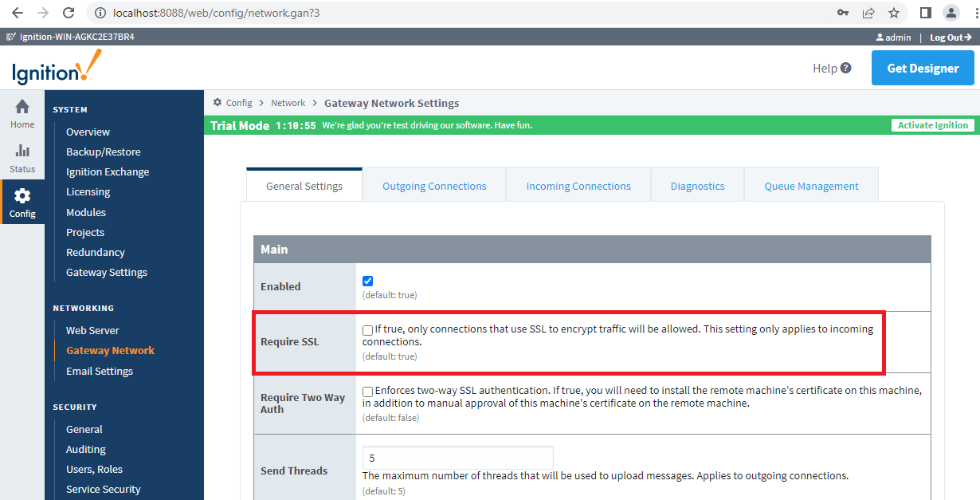980x500 pixels.
Task: Open the Status page via its sidebar icon
Action: 22,155
